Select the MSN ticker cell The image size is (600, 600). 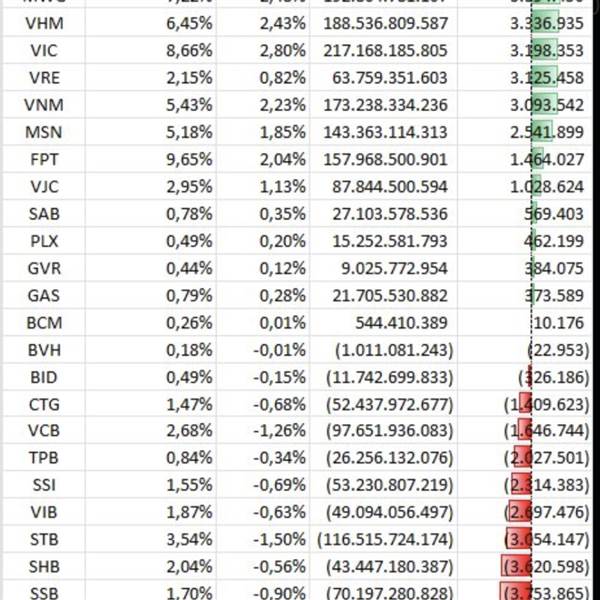click(x=43, y=131)
